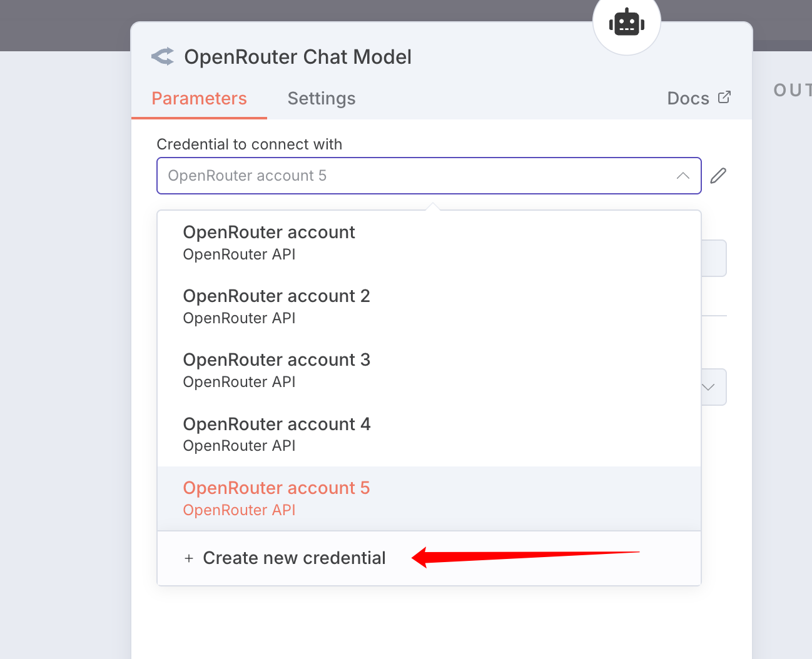Open the Parameters tab

tap(199, 99)
